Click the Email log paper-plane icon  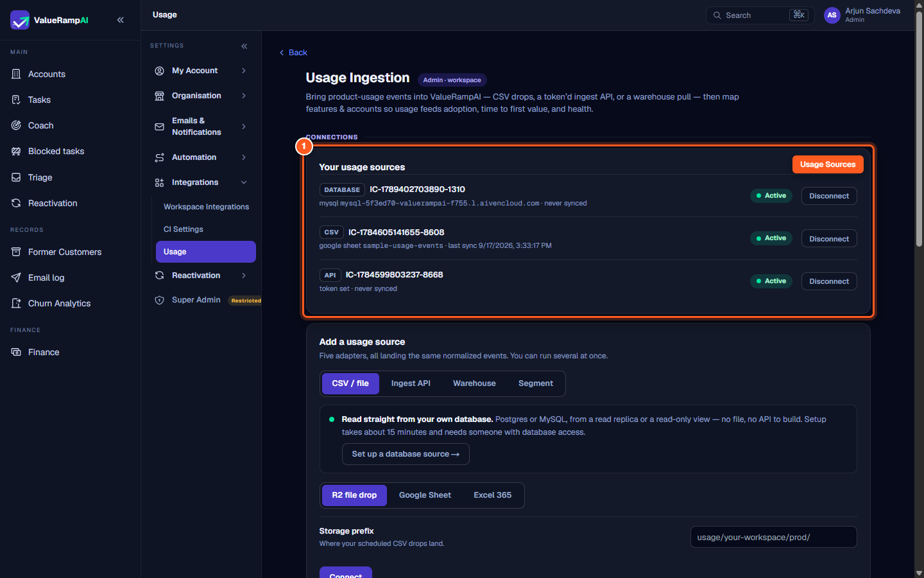point(16,277)
